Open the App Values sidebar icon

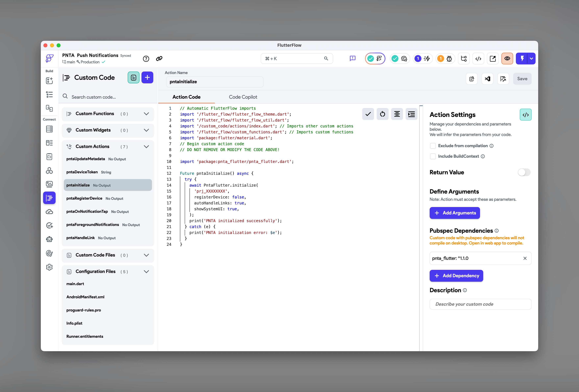tap(49, 157)
